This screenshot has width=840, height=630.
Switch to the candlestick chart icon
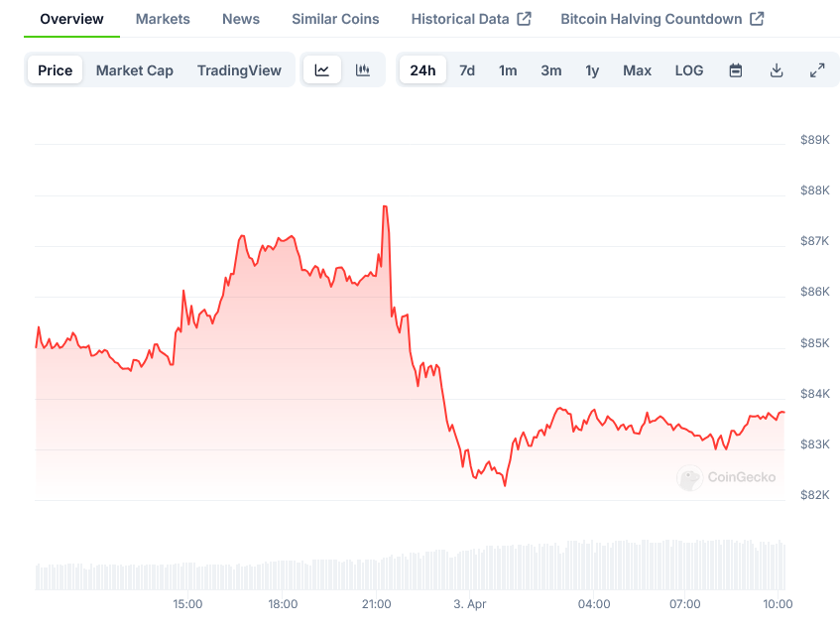tap(363, 70)
